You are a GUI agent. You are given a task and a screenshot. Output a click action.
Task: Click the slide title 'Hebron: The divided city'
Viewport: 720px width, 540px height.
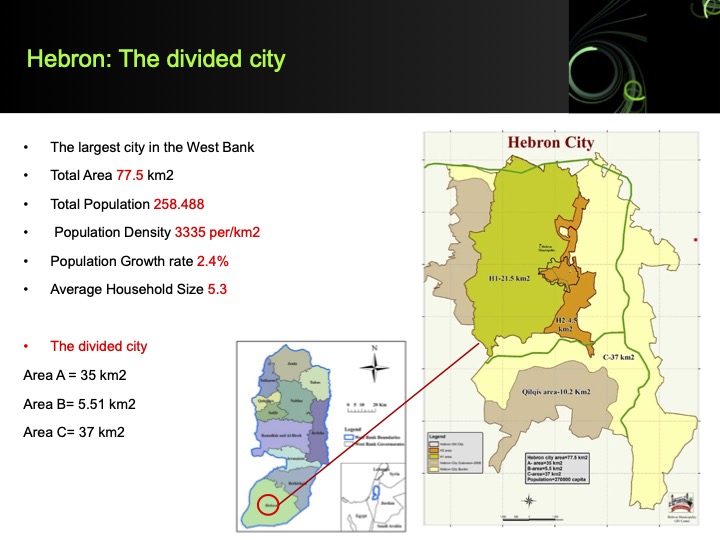(156, 59)
